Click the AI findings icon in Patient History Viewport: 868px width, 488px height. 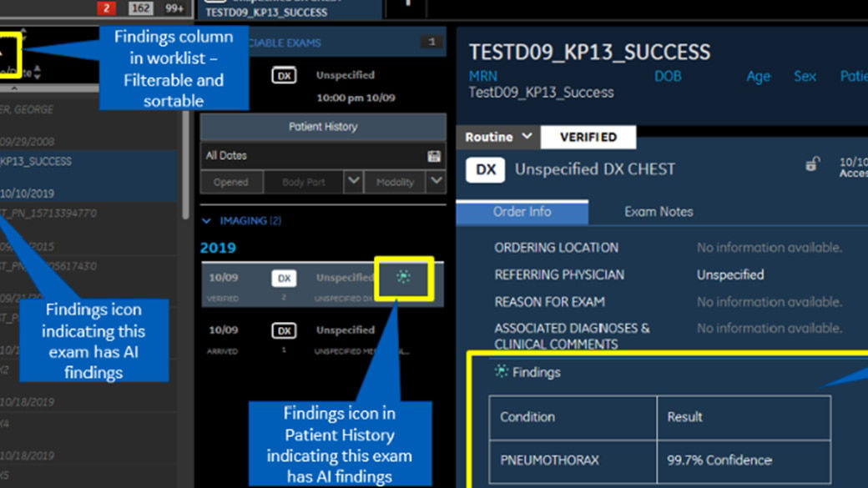(x=404, y=277)
